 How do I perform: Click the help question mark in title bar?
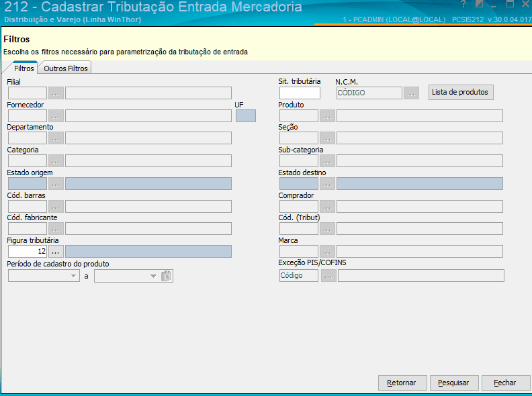coord(463,4)
